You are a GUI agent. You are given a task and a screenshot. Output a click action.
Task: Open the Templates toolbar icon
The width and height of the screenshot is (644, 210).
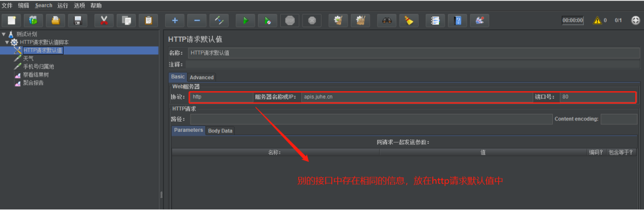33,20
